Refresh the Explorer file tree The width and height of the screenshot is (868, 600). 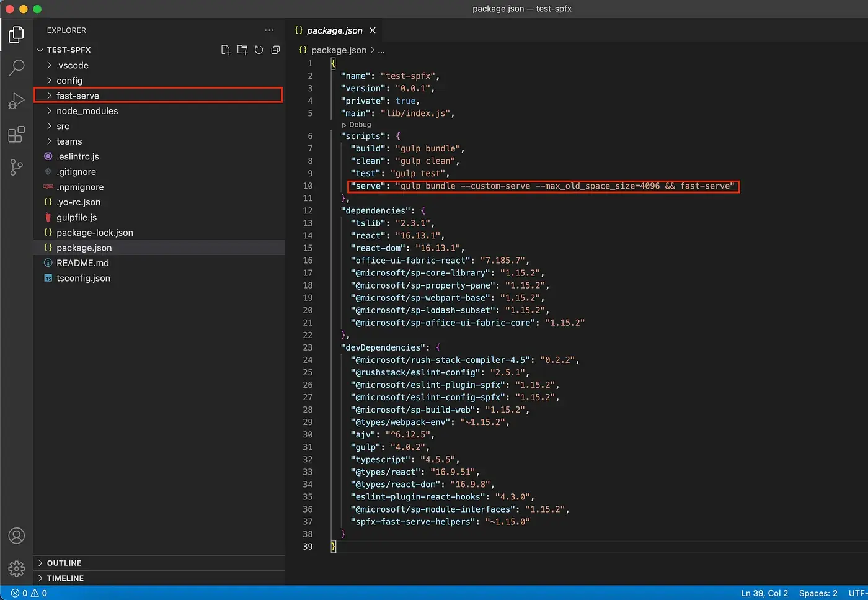pos(259,50)
